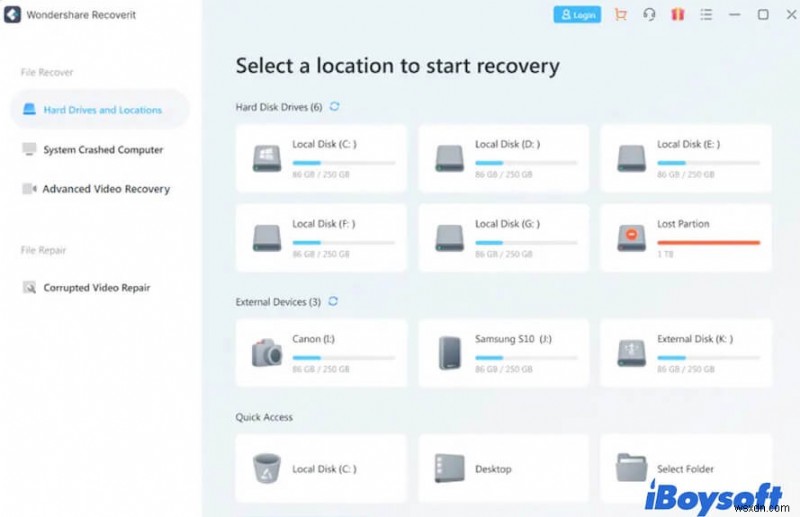
Task: Click the 1 TB size text
Action: (x=665, y=254)
